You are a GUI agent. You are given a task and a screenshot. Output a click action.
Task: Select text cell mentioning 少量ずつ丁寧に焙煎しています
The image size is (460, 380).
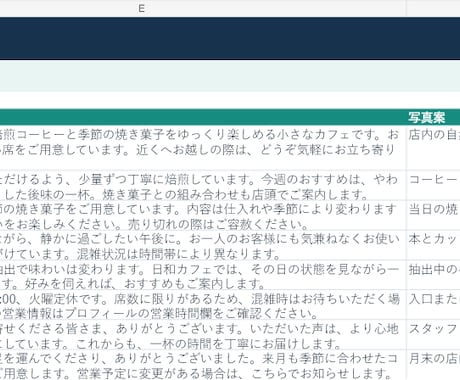click(x=203, y=185)
